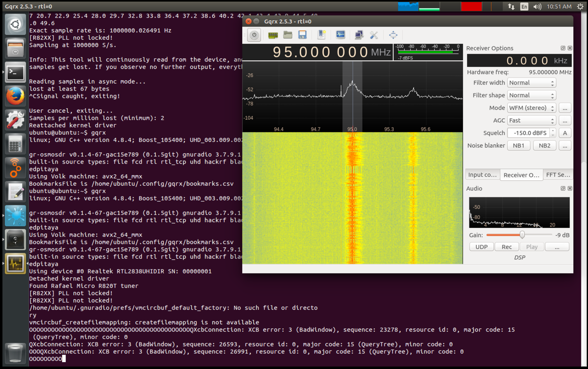Click the 'Hardware freq:' label text

point(487,72)
